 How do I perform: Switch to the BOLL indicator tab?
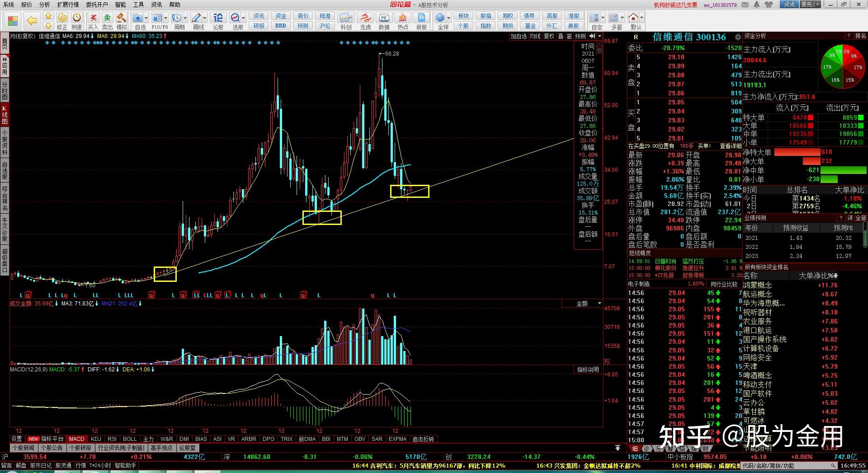(130, 439)
